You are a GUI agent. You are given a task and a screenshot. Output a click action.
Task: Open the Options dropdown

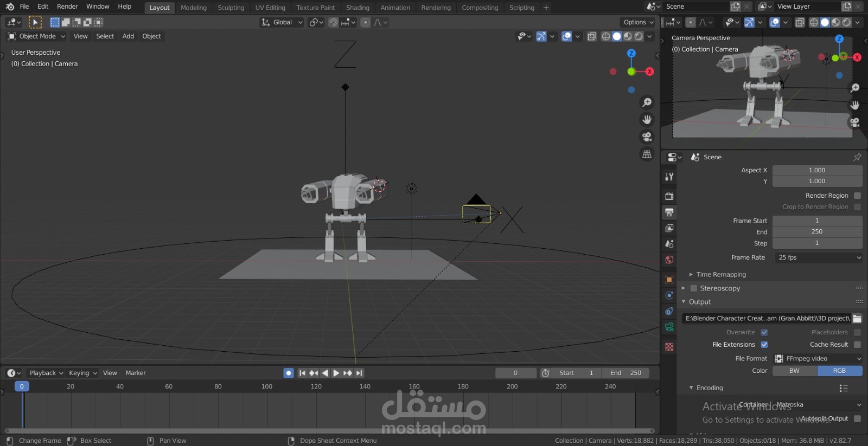point(638,22)
